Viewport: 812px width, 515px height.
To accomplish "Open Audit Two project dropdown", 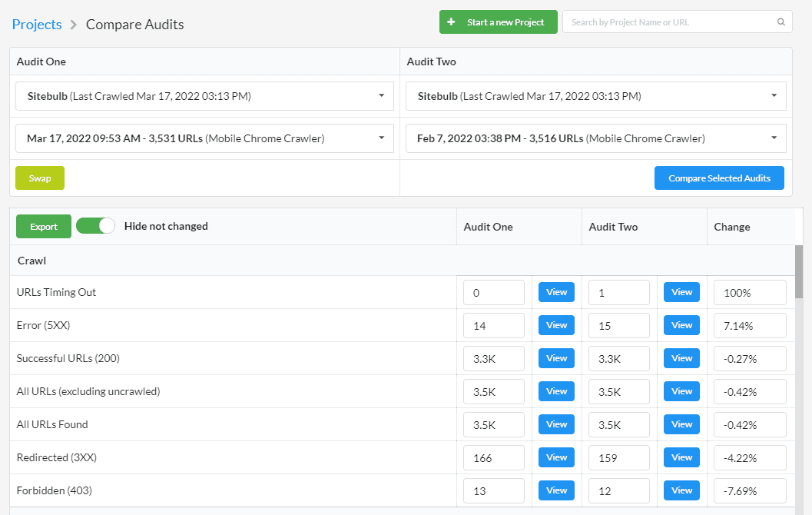I will point(595,96).
